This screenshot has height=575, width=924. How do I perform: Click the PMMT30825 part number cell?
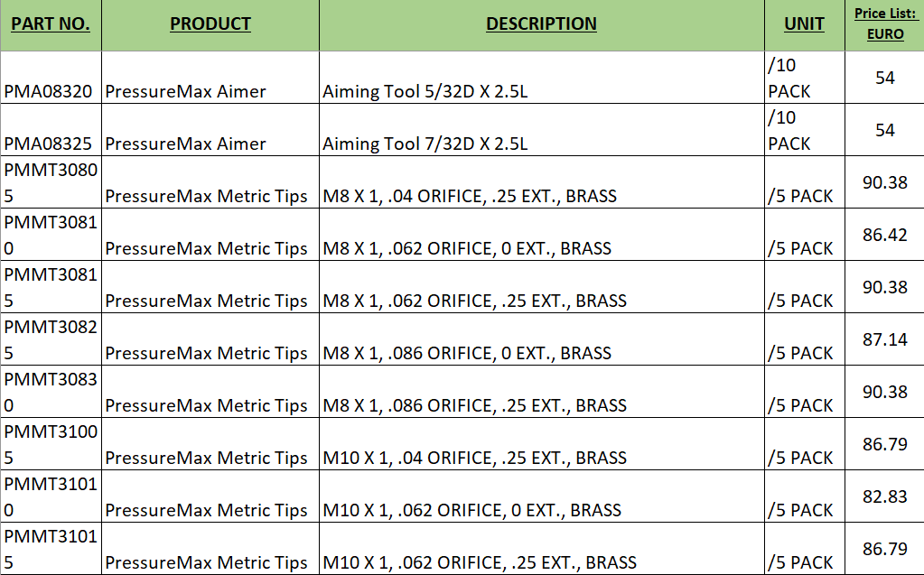(x=51, y=340)
